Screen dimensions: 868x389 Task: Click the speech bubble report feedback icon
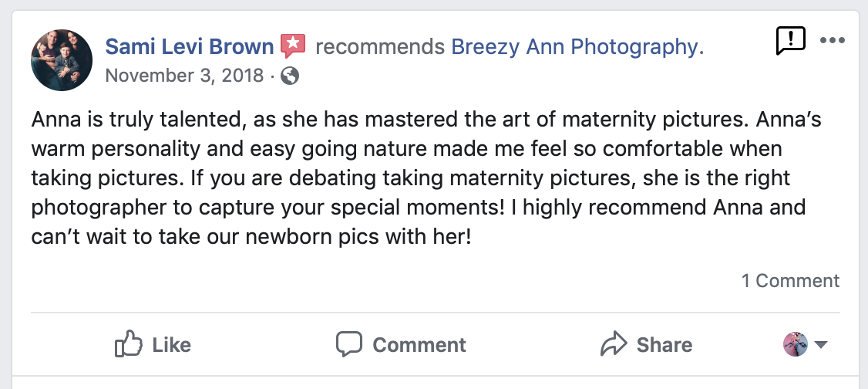point(789,41)
